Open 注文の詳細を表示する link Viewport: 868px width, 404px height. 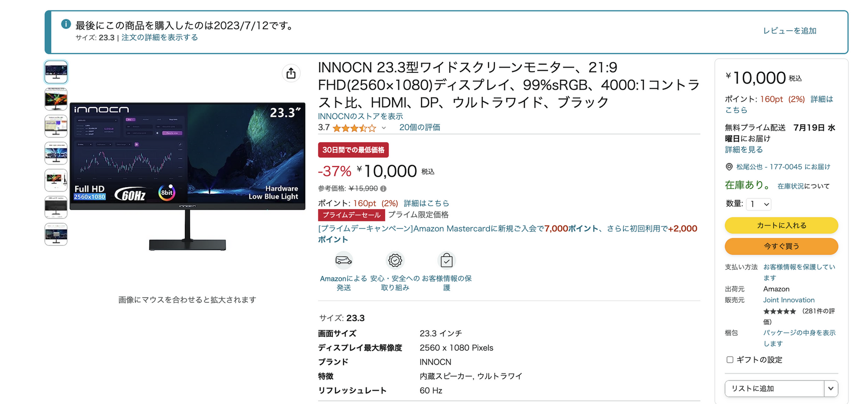point(160,38)
